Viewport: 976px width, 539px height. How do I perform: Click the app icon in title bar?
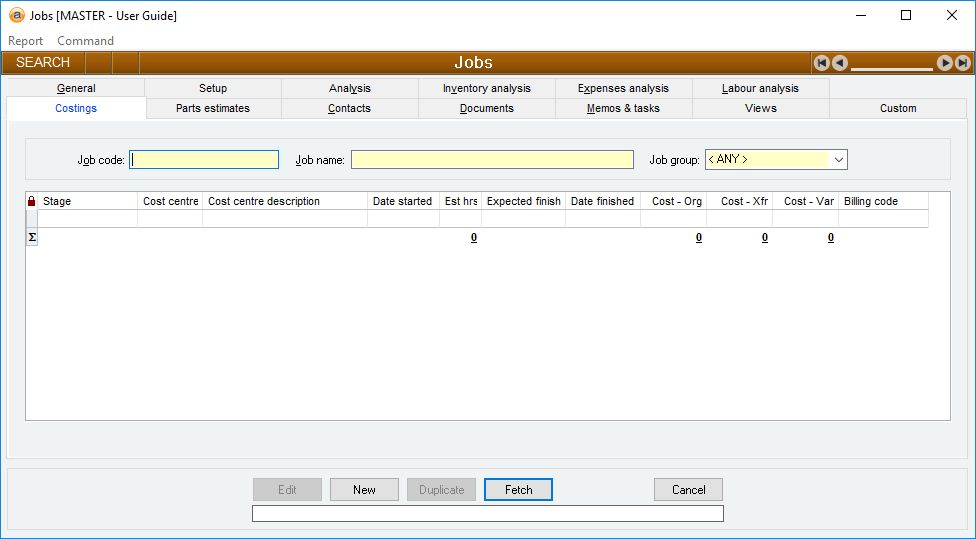click(x=16, y=16)
